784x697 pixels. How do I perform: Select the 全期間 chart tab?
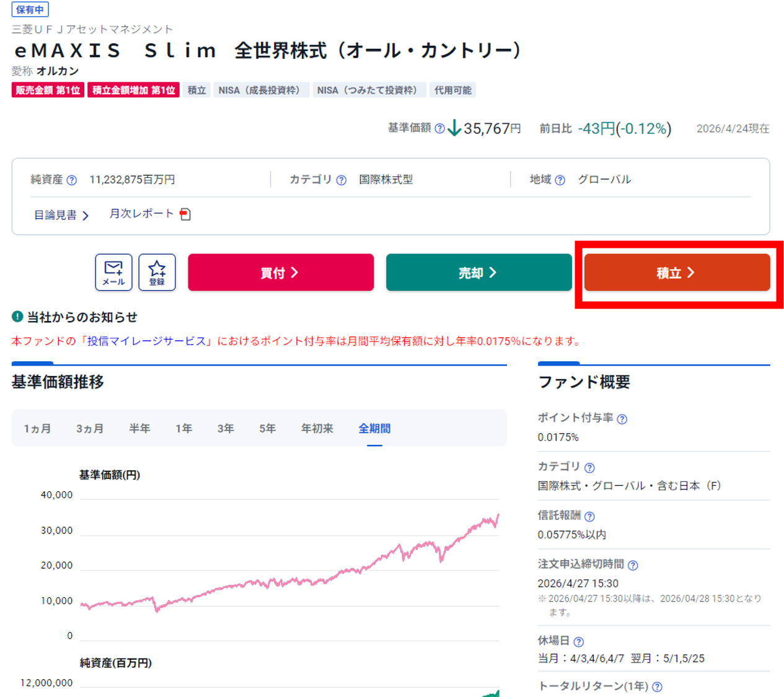click(x=374, y=429)
